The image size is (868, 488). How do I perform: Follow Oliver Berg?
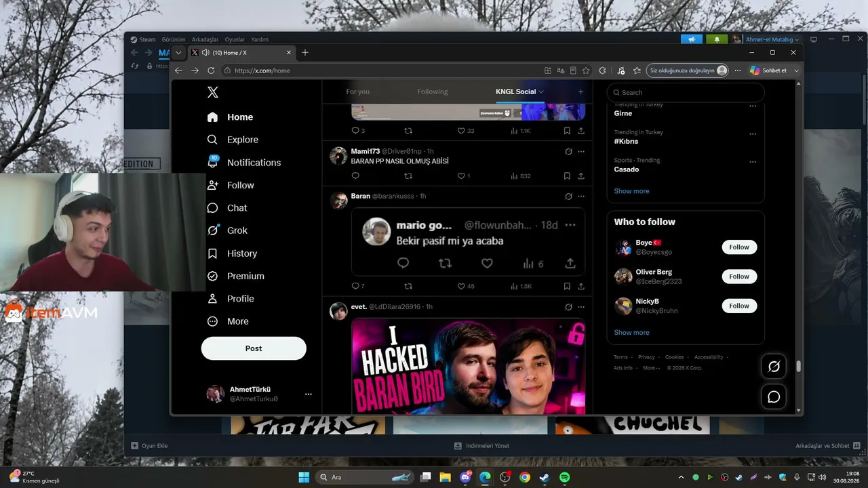[x=739, y=277]
